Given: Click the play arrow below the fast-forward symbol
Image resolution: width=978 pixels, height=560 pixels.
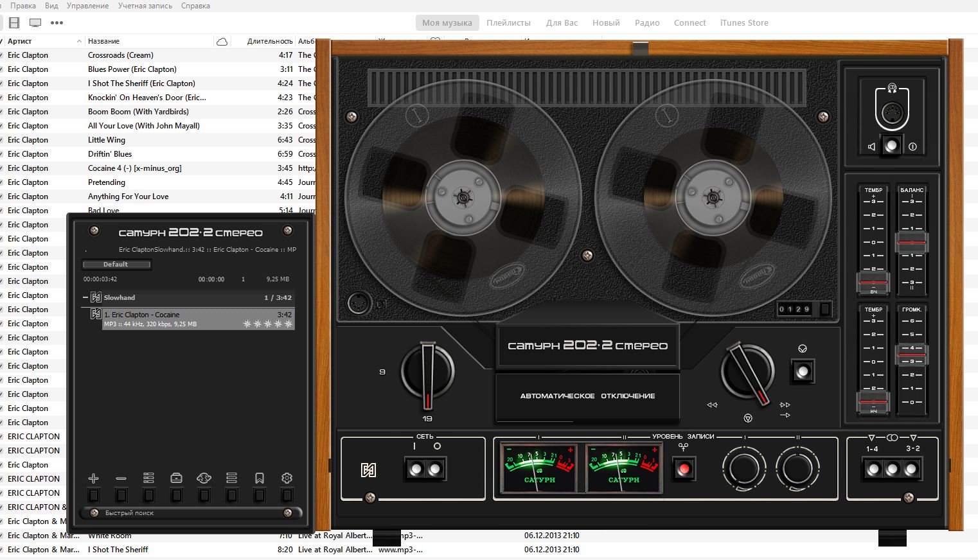Looking at the screenshot, I should 785,416.
